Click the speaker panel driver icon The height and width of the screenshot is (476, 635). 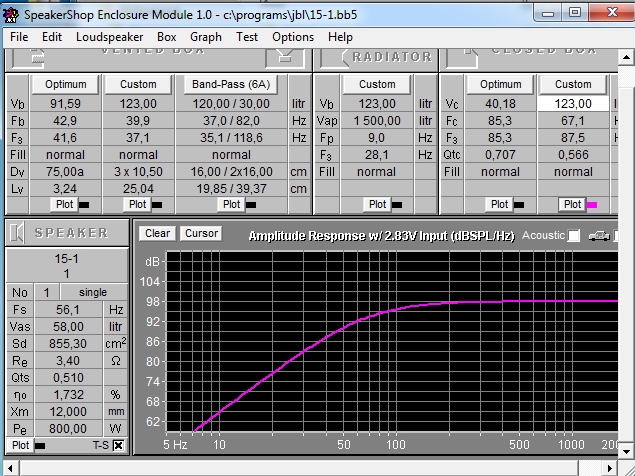click(x=17, y=233)
